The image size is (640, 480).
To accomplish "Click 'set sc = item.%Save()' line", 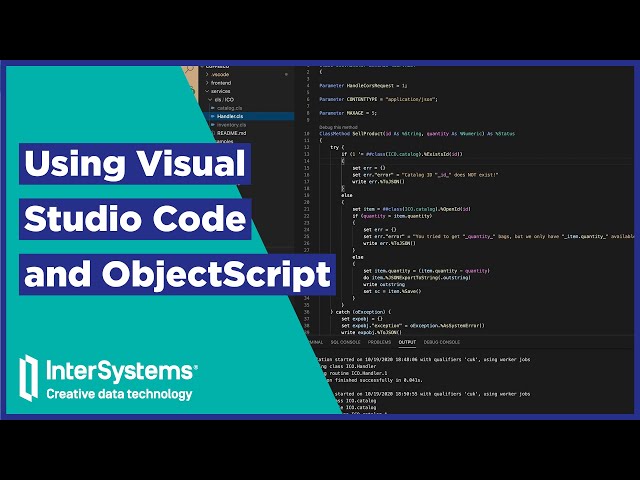I will 392,291.
